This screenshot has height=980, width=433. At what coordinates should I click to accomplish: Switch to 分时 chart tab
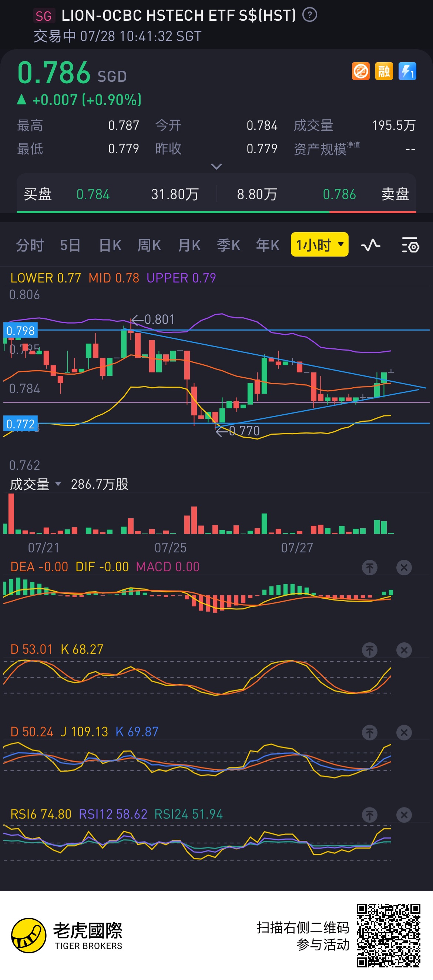[x=30, y=245]
